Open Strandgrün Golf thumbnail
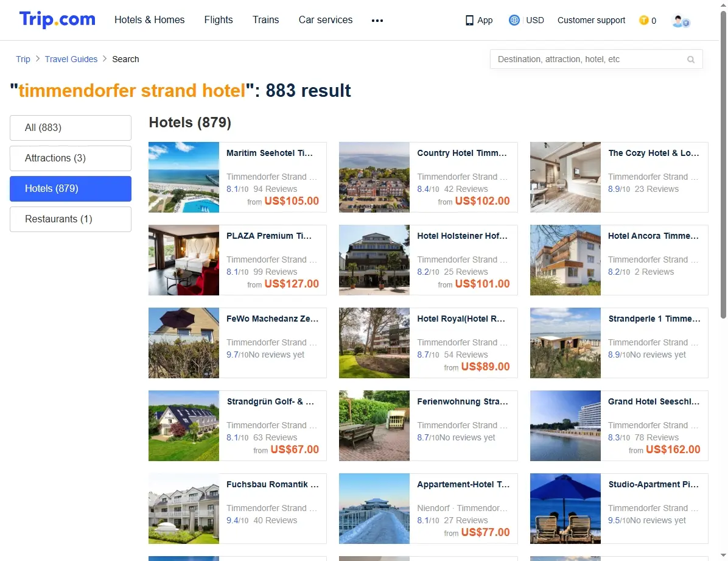Image resolution: width=728 pixels, height=561 pixels. [184, 426]
